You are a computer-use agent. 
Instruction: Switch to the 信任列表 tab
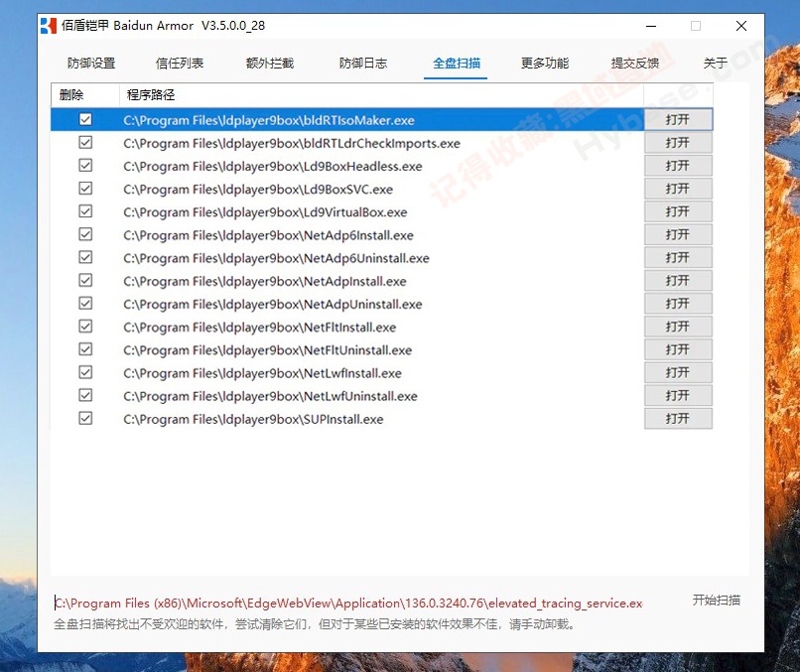tap(180, 64)
